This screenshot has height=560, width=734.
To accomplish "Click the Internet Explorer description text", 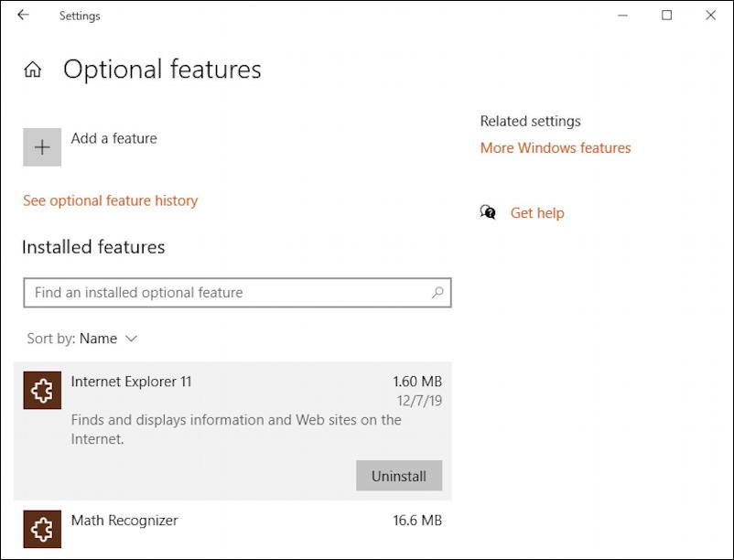I will tap(236, 429).
